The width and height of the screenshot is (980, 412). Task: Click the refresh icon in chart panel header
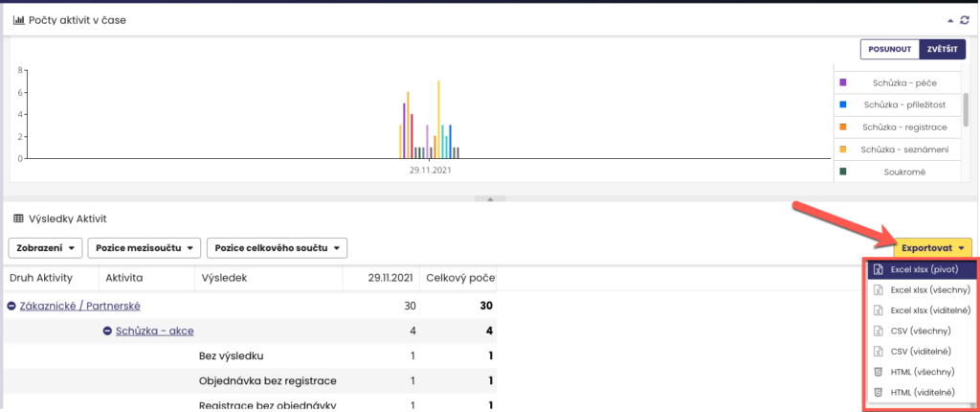coord(965,21)
